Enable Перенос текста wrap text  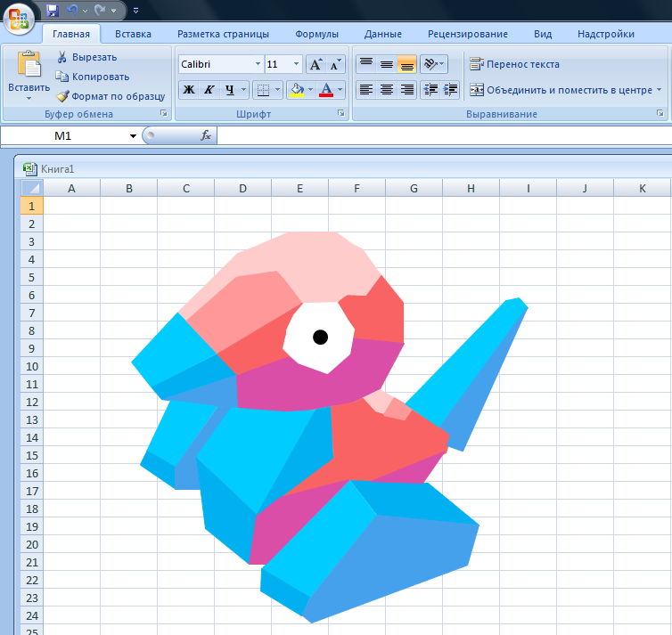tap(515, 64)
